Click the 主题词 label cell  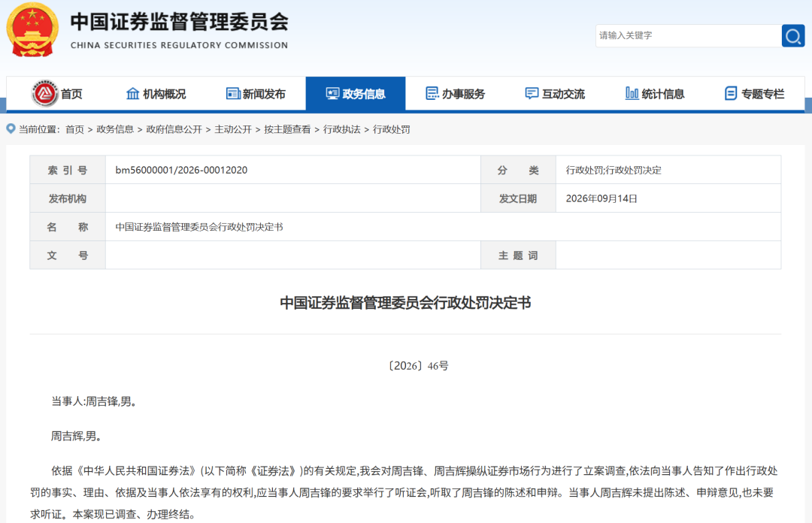518,255
